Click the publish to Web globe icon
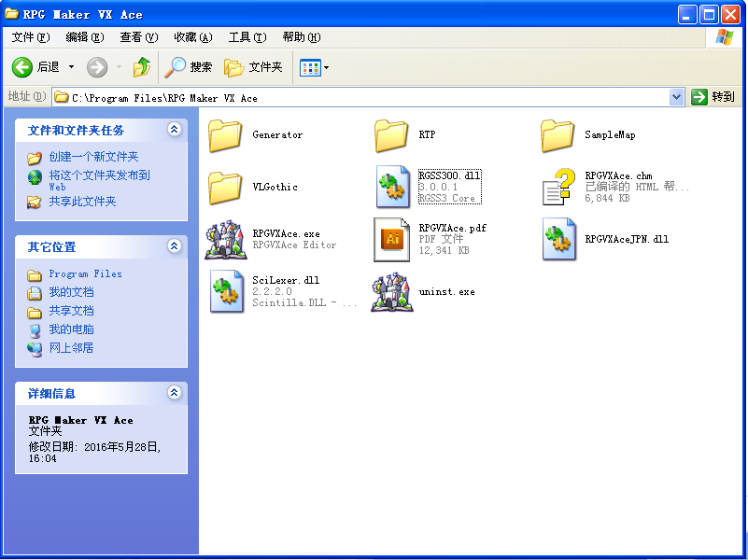Image resolution: width=748 pixels, height=560 pixels. pos(35,177)
